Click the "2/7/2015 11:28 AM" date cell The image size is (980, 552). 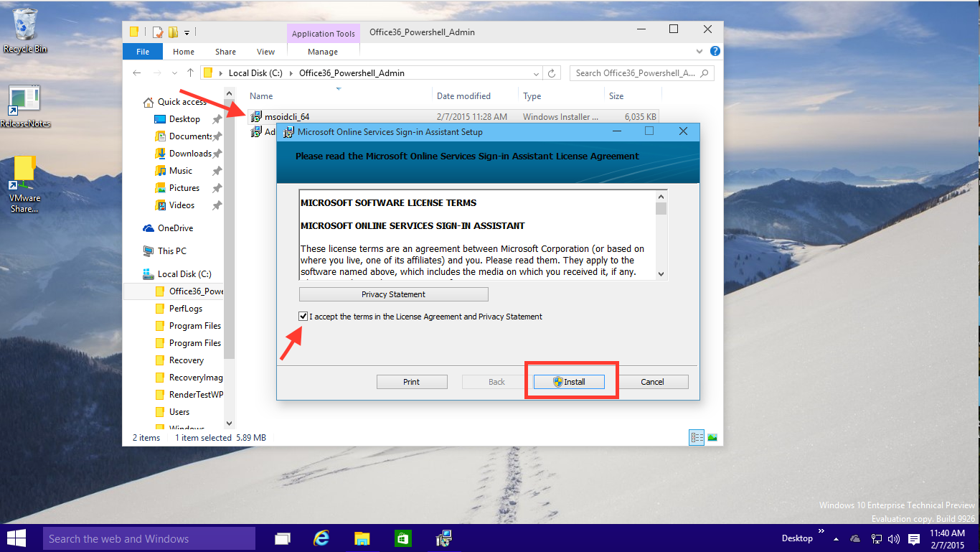coord(472,116)
